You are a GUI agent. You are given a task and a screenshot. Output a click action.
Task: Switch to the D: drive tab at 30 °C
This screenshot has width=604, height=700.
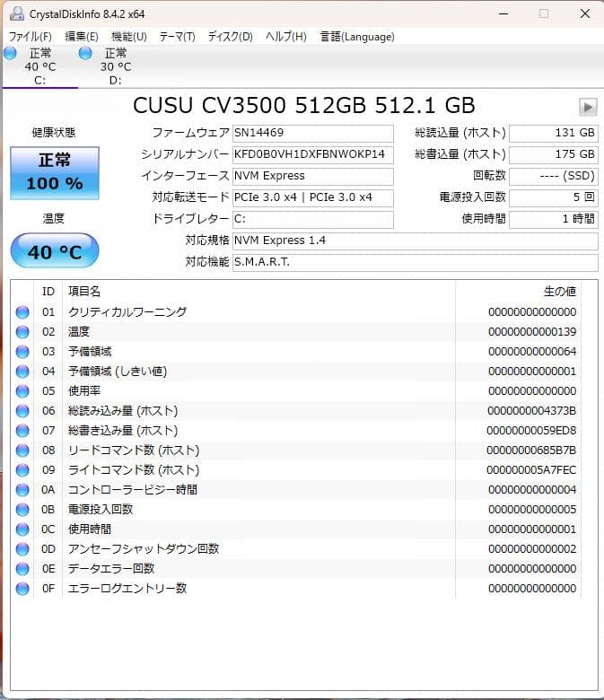(x=116, y=66)
